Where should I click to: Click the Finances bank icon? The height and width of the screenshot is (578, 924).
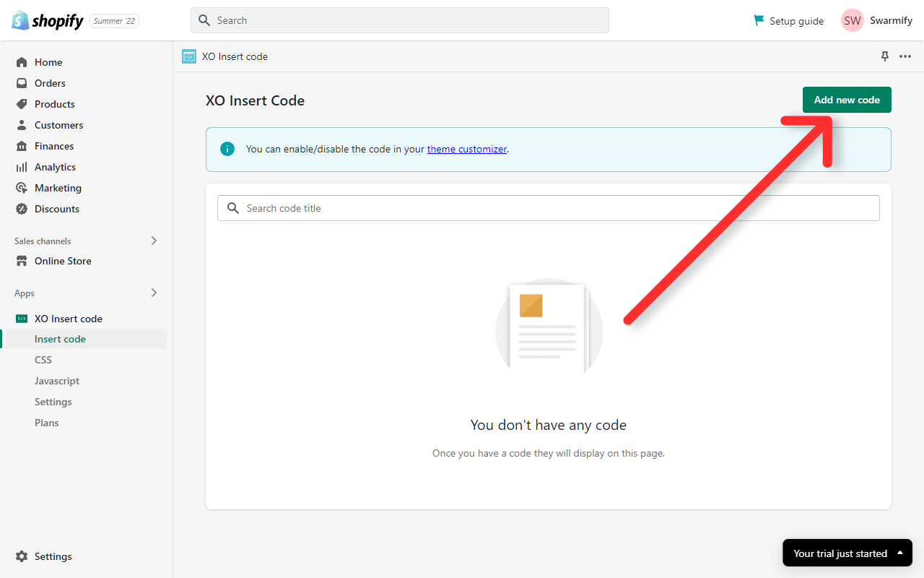click(x=22, y=146)
